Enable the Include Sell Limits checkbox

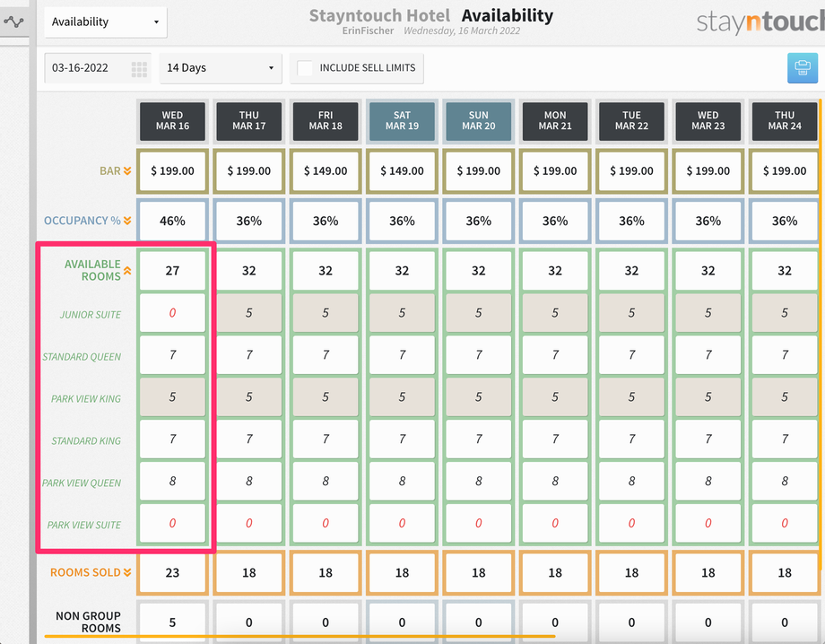tap(305, 68)
